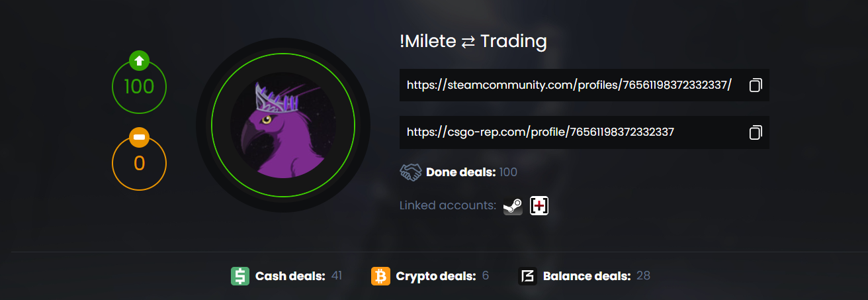Copy the Steam community profile URL

coord(756,85)
